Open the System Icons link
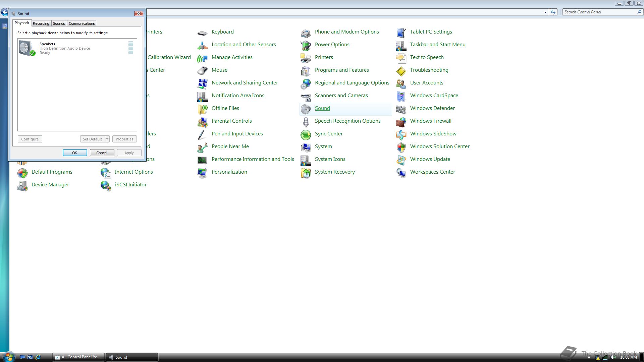The image size is (644, 362). click(x=330, y=159)
